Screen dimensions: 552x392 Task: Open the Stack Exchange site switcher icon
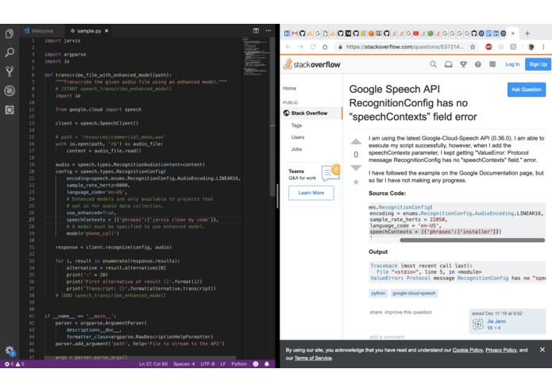click(492, 64)
